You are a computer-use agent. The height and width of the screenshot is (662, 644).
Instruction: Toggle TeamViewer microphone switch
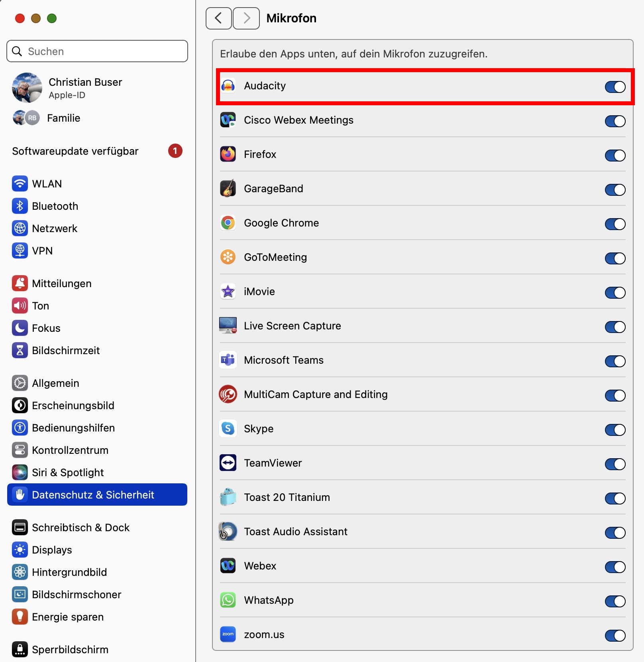(615, 464)
